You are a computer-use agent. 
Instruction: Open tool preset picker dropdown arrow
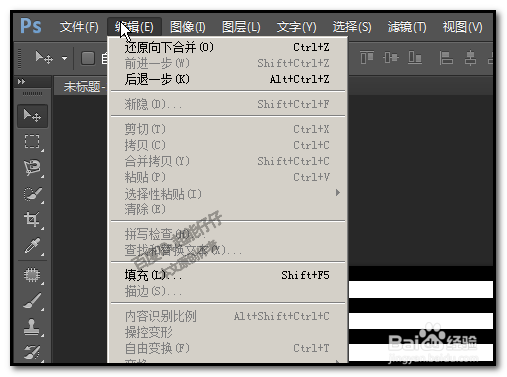point(64,58)
